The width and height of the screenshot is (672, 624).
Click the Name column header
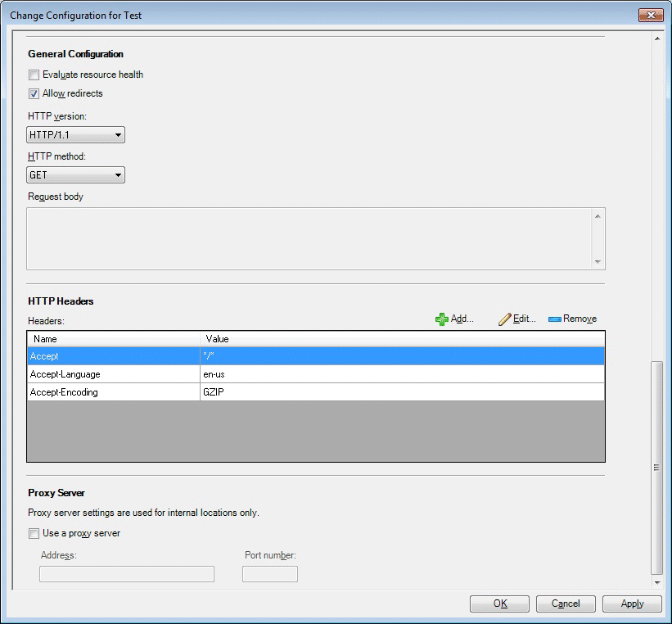click(x=115, y=338)
